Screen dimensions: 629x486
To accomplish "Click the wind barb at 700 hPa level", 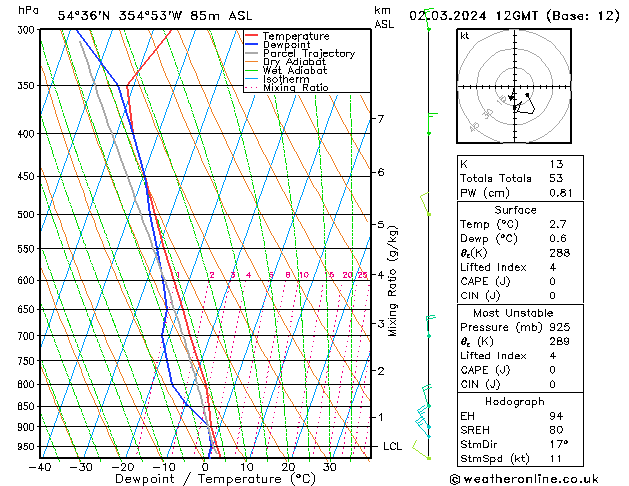I will click(430, 327).
